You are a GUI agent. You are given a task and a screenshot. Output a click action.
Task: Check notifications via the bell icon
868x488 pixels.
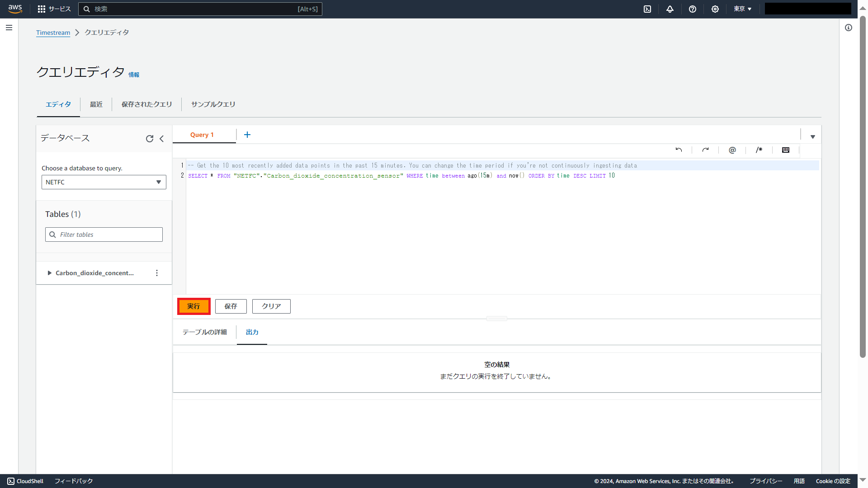coord(670,9)
